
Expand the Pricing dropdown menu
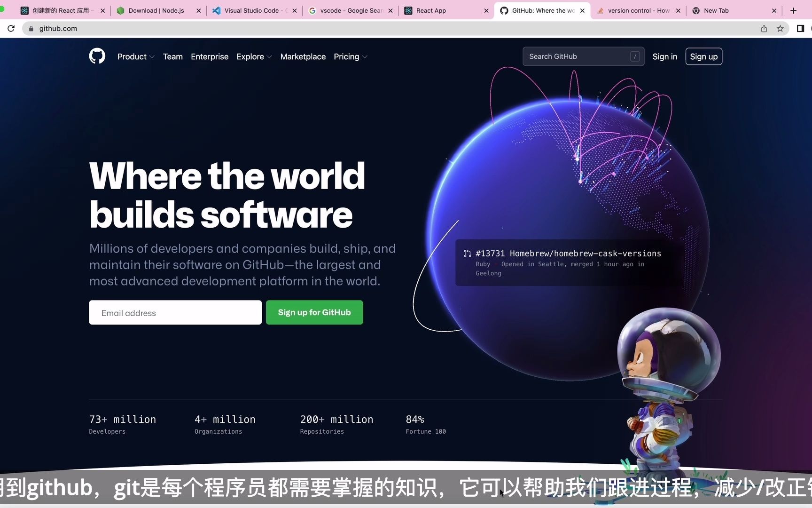pyautogui.click(x=351, y=56)
